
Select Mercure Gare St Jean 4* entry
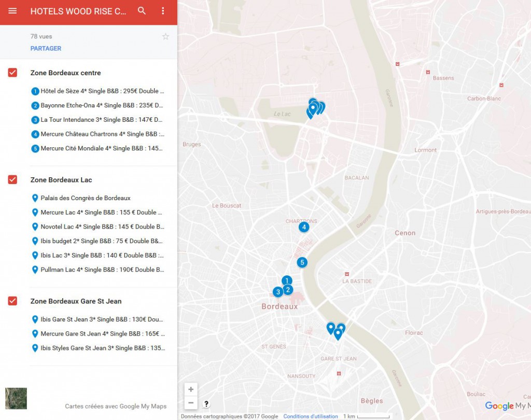(97, 333)
